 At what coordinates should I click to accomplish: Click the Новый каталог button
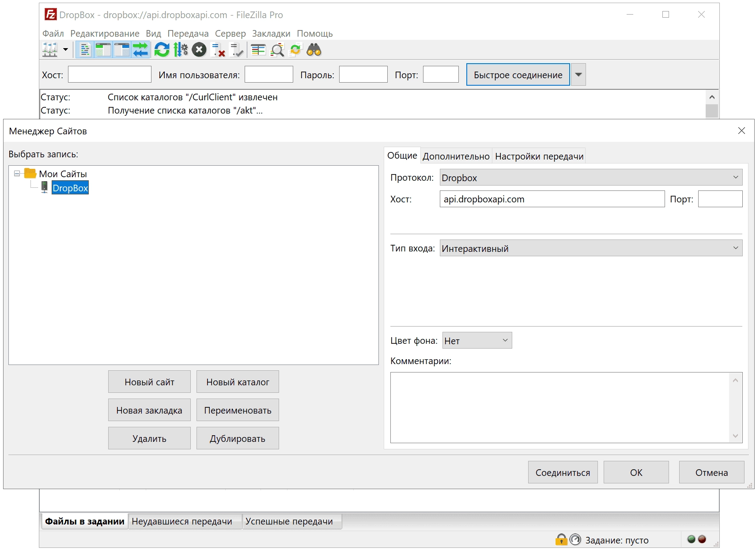[x=238, y=382]
